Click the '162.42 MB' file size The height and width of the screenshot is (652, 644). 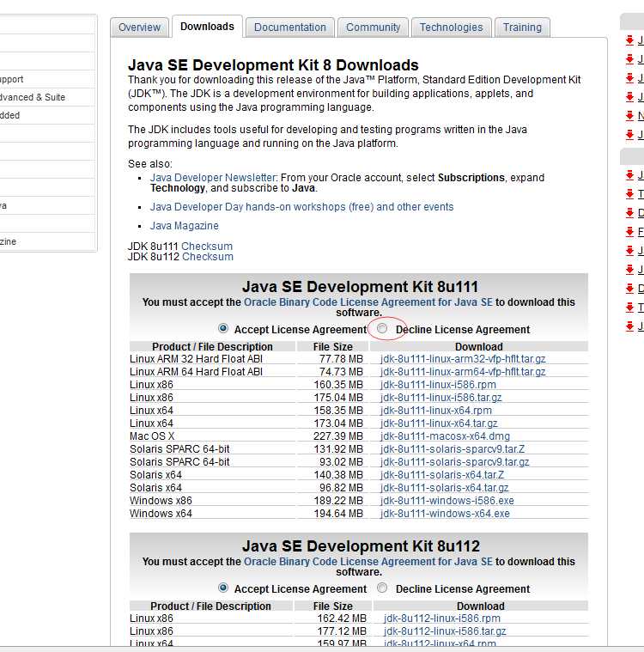coord(342,618)
